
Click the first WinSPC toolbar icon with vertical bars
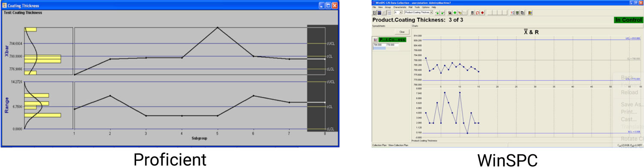pyautogui.click(x=374, y=12)
